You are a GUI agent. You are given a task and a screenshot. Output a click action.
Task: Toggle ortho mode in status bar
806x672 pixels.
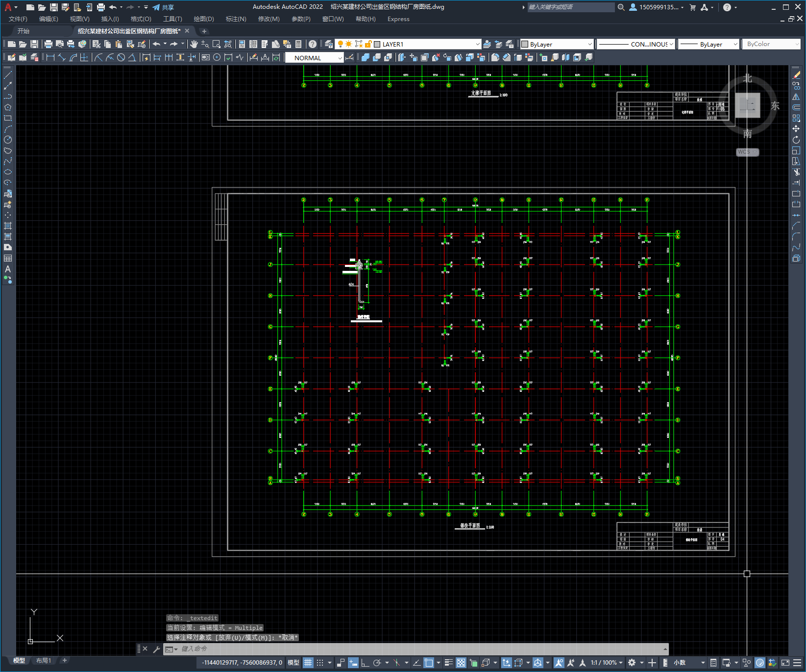point(365,663)
